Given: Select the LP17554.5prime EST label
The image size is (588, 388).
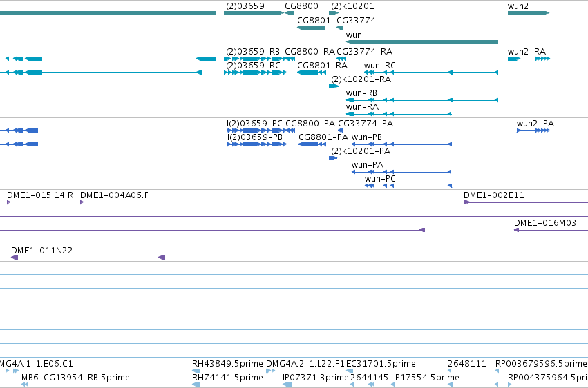Looking at the screenshot, I should [425, 378].
